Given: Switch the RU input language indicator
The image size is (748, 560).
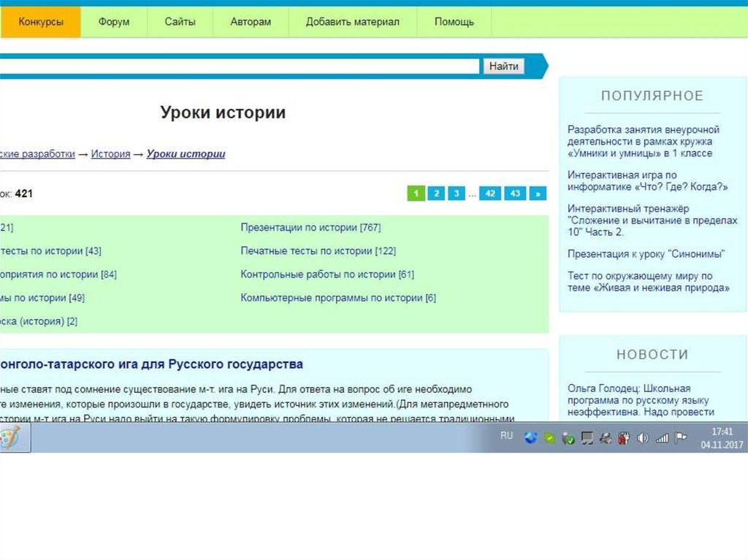Looking at the screenshot, I should [506, 436].
